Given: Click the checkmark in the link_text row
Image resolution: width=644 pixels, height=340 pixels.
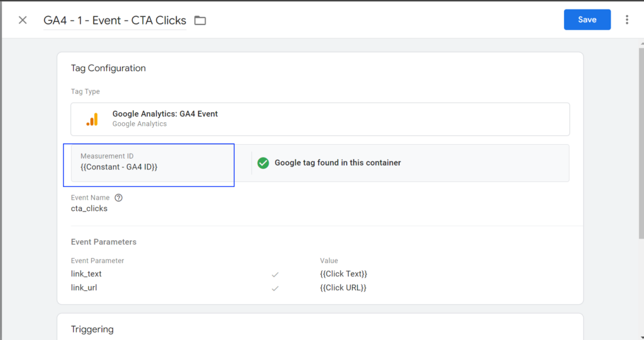Looking at the screenshot, I should click(275, 275).
